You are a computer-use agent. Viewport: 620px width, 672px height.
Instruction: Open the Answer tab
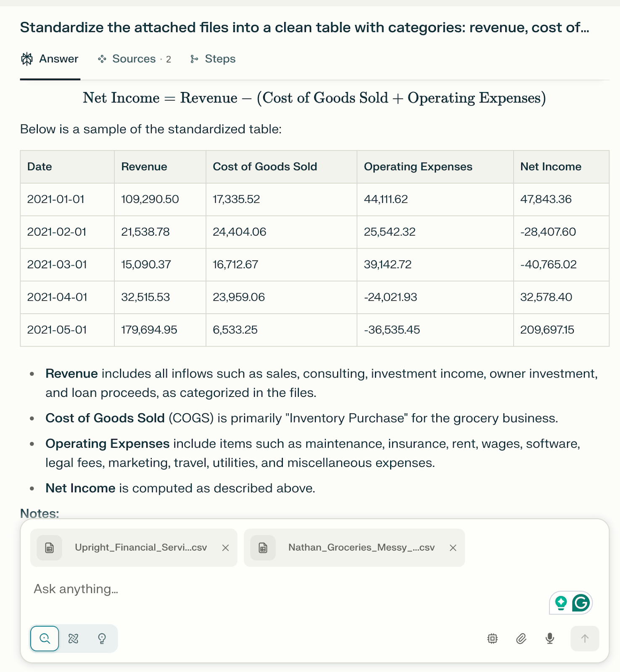[50, 59]
